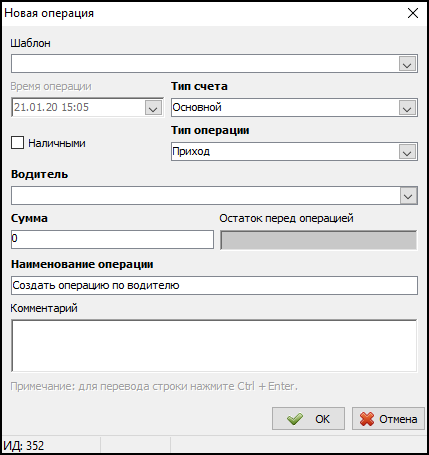Expand the Тип операции dropdown arrow

pyautogui.click(x=407, y=152)
